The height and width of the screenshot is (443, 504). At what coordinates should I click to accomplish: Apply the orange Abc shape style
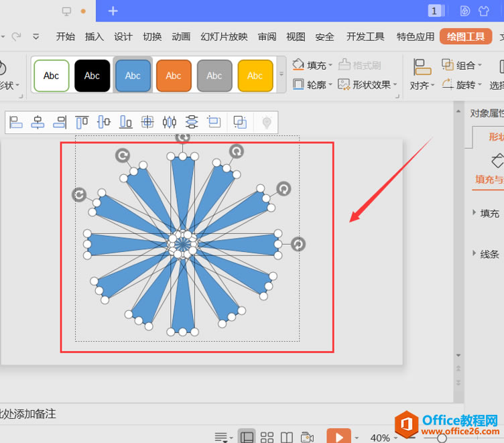[174, 76]
